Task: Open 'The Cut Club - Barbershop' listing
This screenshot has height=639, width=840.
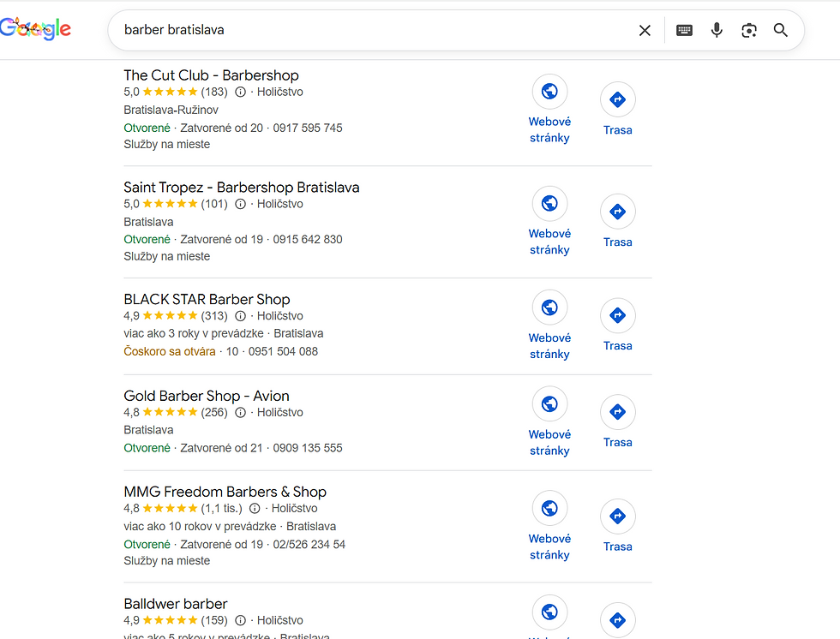Action: pos(211,75)
